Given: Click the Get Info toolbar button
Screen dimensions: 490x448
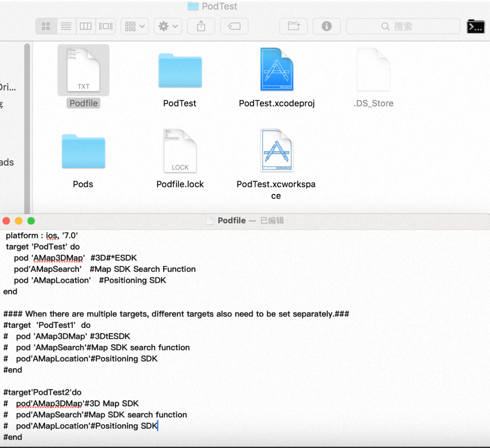Looking at the screenshot, I should click(x=327, y=26).
